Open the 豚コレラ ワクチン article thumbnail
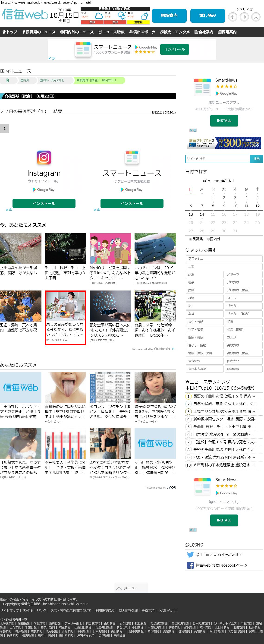264x644 pixels. pyautogui.click(x=110, y=388)
